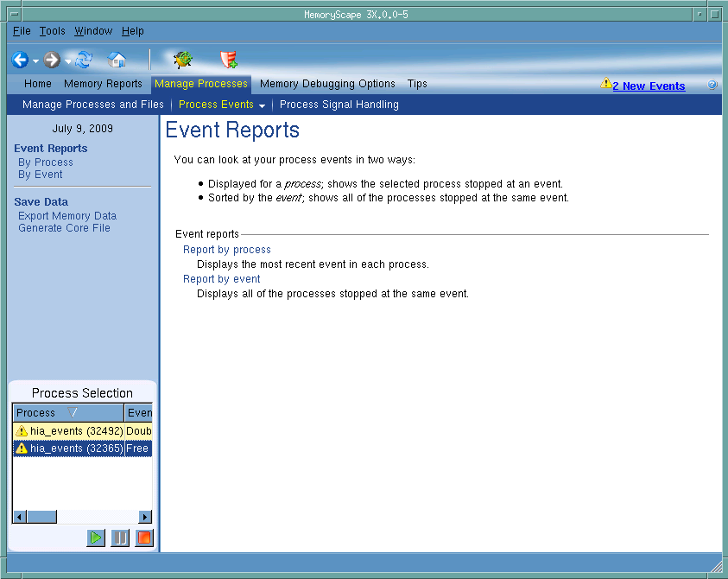This screenshot has width=728, height=579.
Task: Open the 2 New Events link
Action: [x=649, y=86]
